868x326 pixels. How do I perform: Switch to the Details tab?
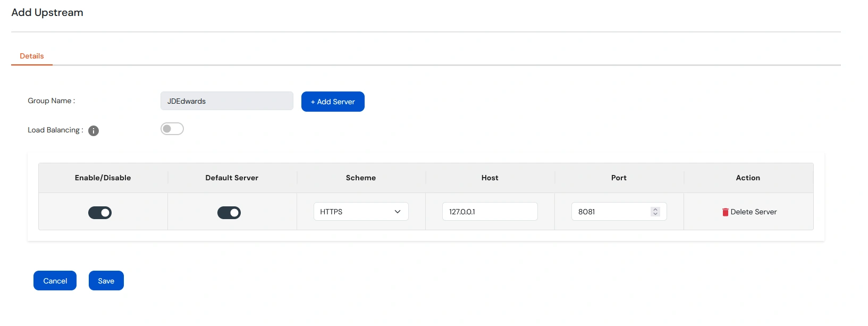coord(32,56)
